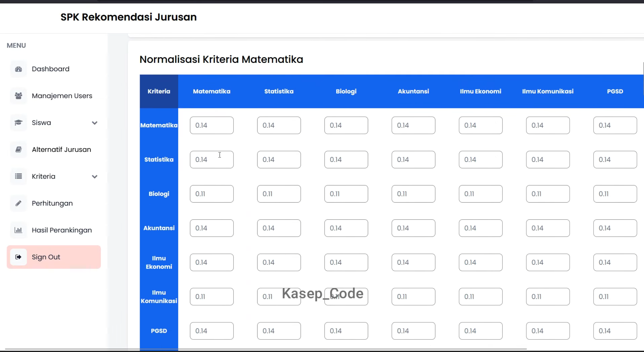Click the Akuntansi column header
This screenshot has height=352, width=644.
click(x=413, y=91)
